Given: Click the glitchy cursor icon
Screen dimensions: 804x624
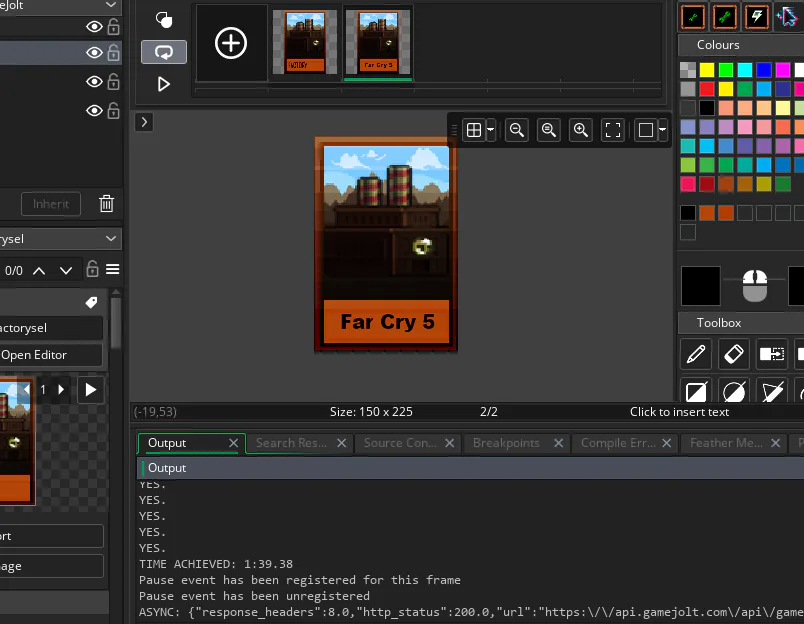Looking at the screenshot, I should click(788, 17).
